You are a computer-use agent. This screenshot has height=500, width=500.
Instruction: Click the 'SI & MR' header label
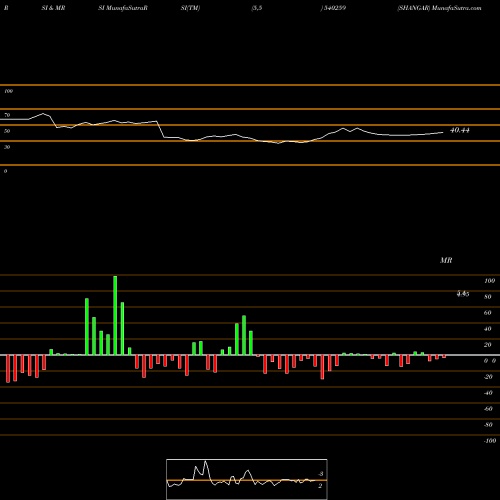(x=53, y=8)
